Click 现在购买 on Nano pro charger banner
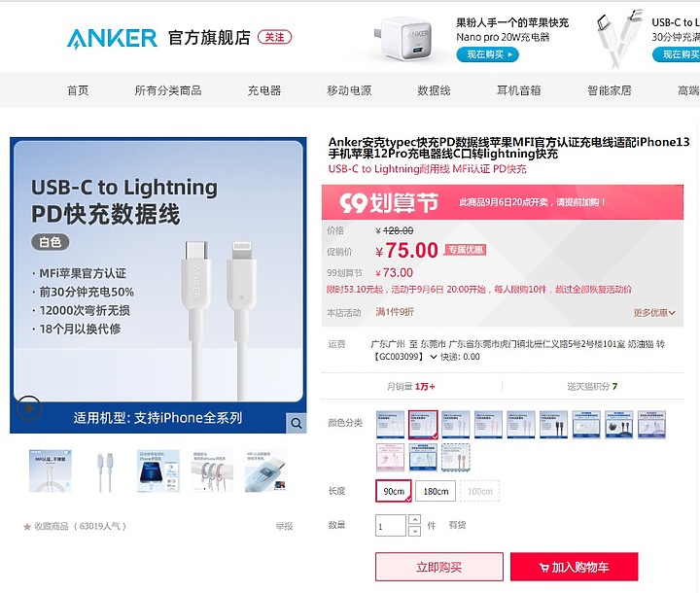Screen dimensions: 700x593 (x=487, y=54)
